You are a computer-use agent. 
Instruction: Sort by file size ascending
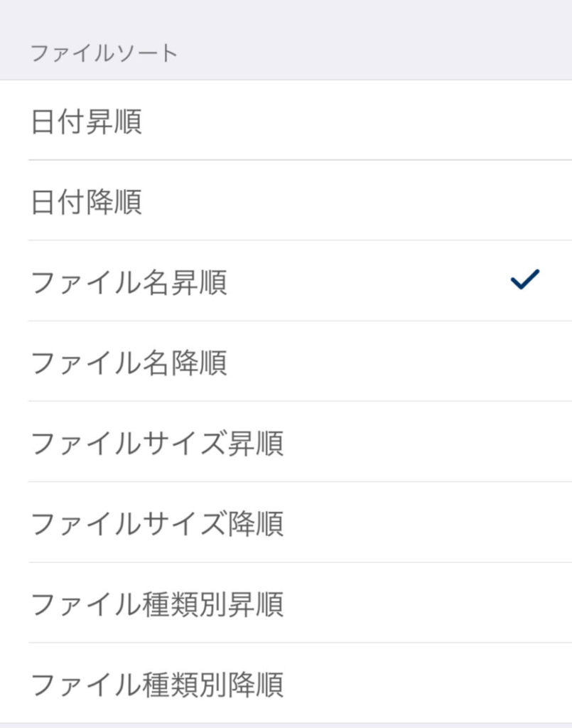(x=158, y=443)
